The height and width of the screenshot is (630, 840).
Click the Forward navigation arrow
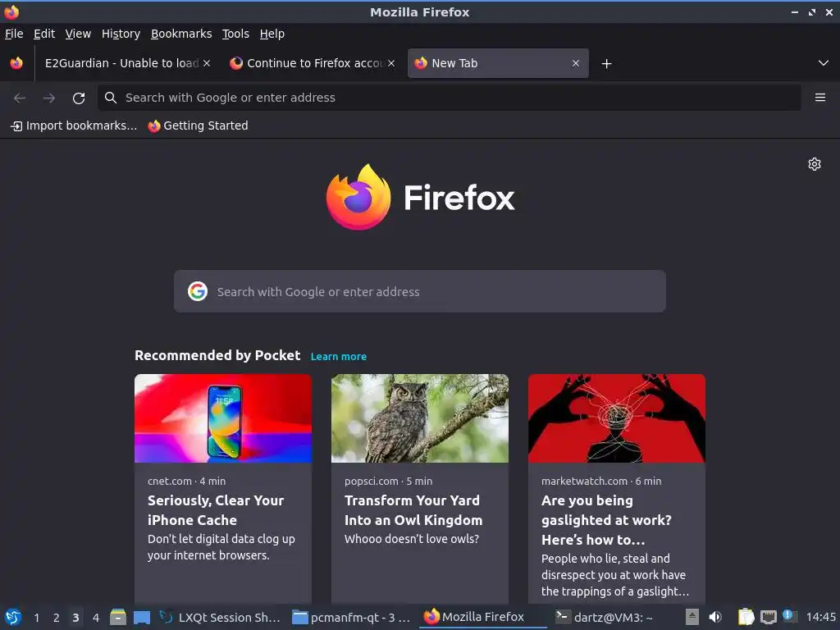pos(49,98)
